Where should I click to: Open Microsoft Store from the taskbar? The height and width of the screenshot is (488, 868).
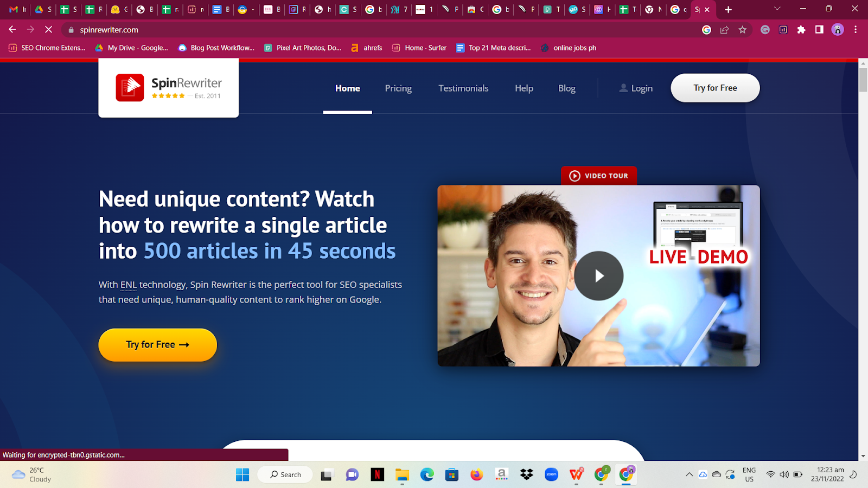(452, 475)
